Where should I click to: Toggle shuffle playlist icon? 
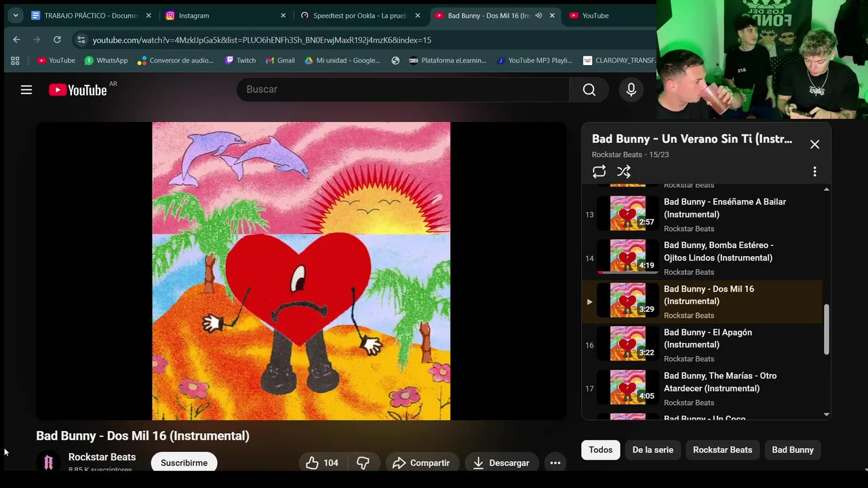pos(624,171)
